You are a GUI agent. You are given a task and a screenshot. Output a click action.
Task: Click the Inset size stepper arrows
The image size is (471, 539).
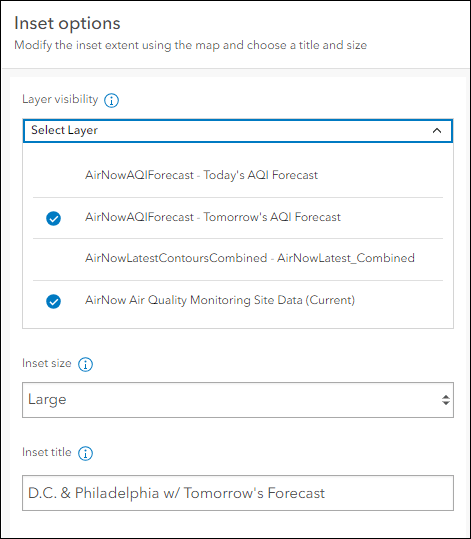[446, 400]
